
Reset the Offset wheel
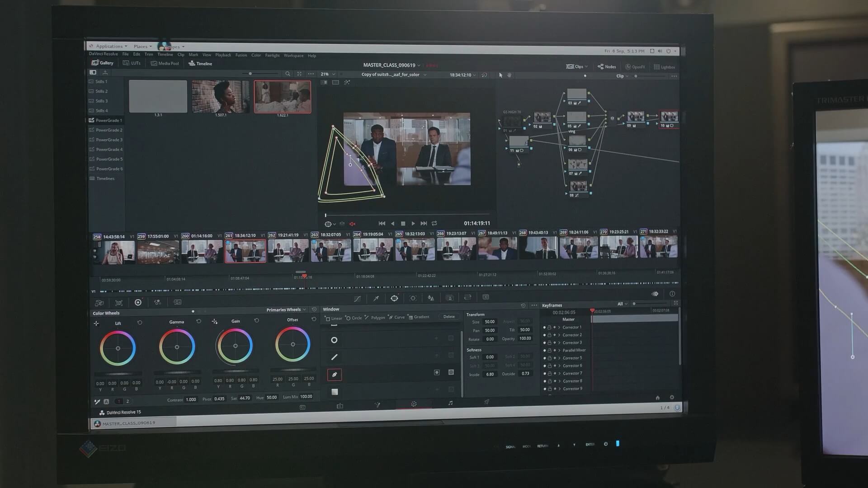tap(314, 319)
